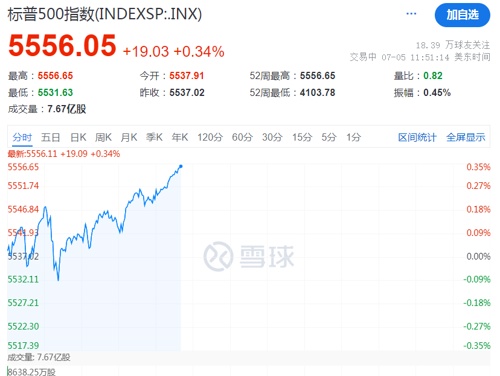Click the 全屏显示 fullscreen display link
This screenshot has height=376, width=500.
pyautogui.click(x=466, y=137)
